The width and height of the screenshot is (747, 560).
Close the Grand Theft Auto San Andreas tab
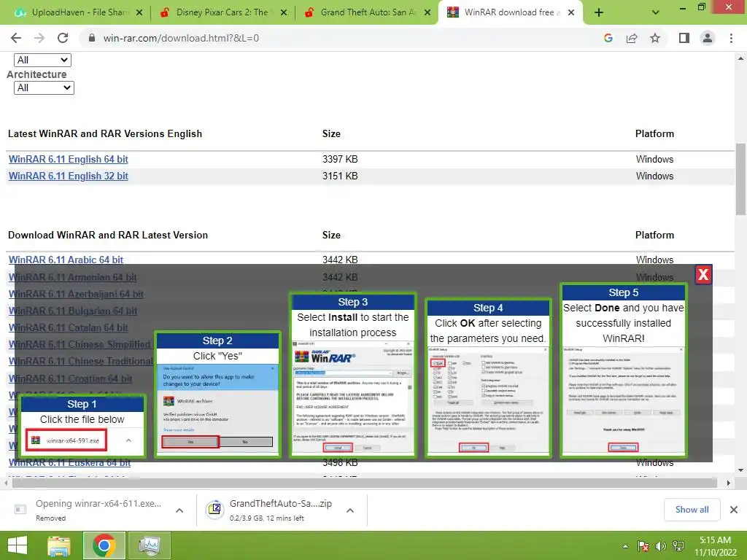427,12
